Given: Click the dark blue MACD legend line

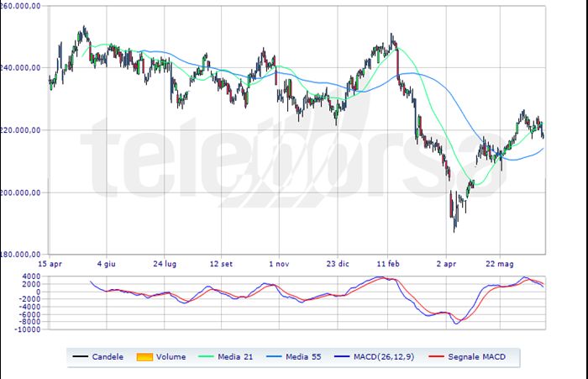Looking at the screenshot, I should pyautogui.click(x=342, y=356).
